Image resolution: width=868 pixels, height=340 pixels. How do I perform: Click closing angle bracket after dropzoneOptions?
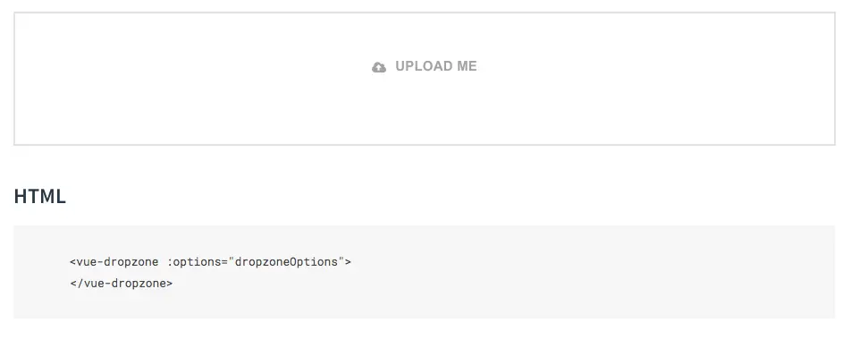click(x=349, y=262)
